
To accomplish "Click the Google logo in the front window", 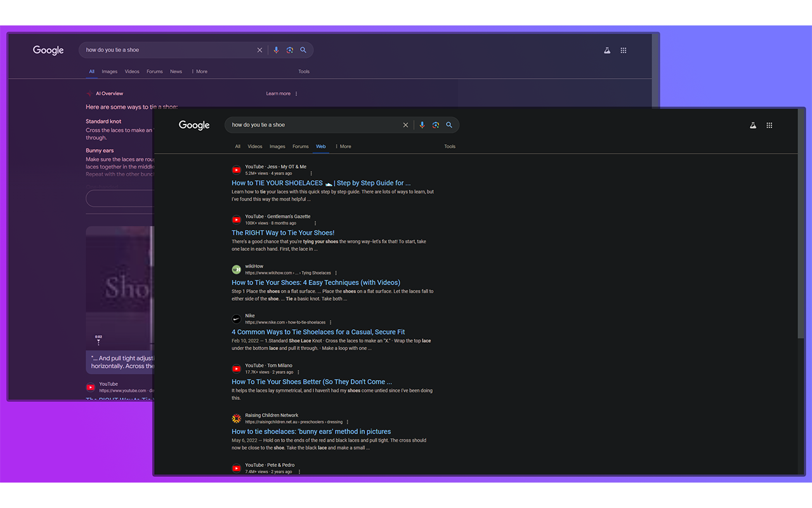I will pyautogui.click(x=194, y=125).
